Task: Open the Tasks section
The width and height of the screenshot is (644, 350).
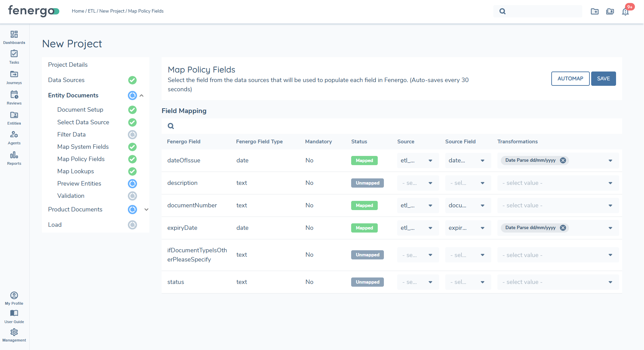Action: pyautogui.click(x=14, y=57)
